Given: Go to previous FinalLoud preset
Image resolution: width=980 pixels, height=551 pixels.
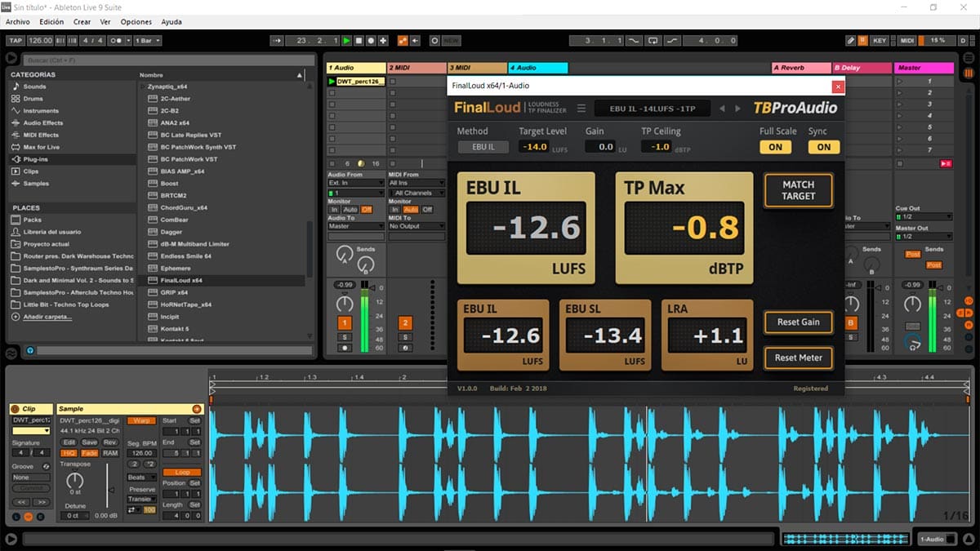Looking at the screenshot, I should [x=721, y=109].
